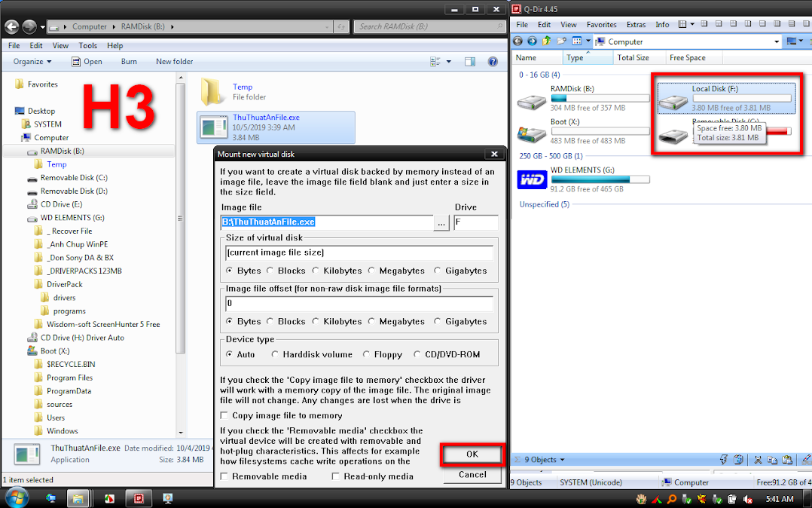Viewport: 812px width, 508px height.
Task: Click Q-Dir new folder icon
Action: tap(561, 41)
